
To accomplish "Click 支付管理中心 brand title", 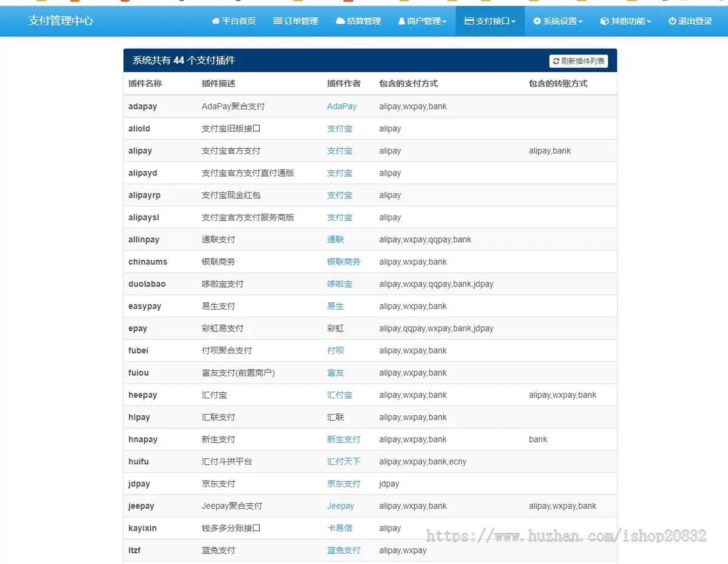I will 61,21.
